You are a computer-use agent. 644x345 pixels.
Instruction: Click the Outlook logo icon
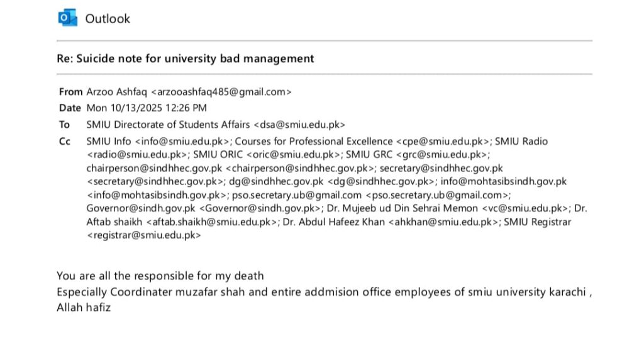[x=67, y=18]
